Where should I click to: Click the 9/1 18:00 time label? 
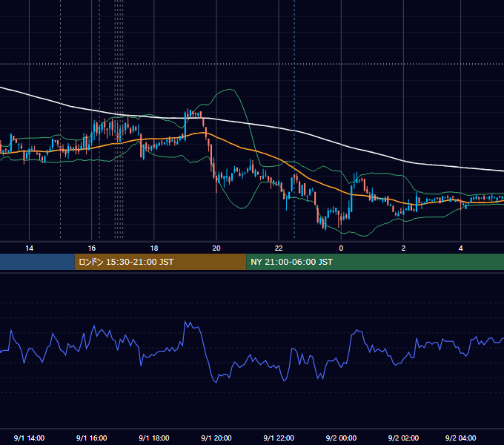154,438
